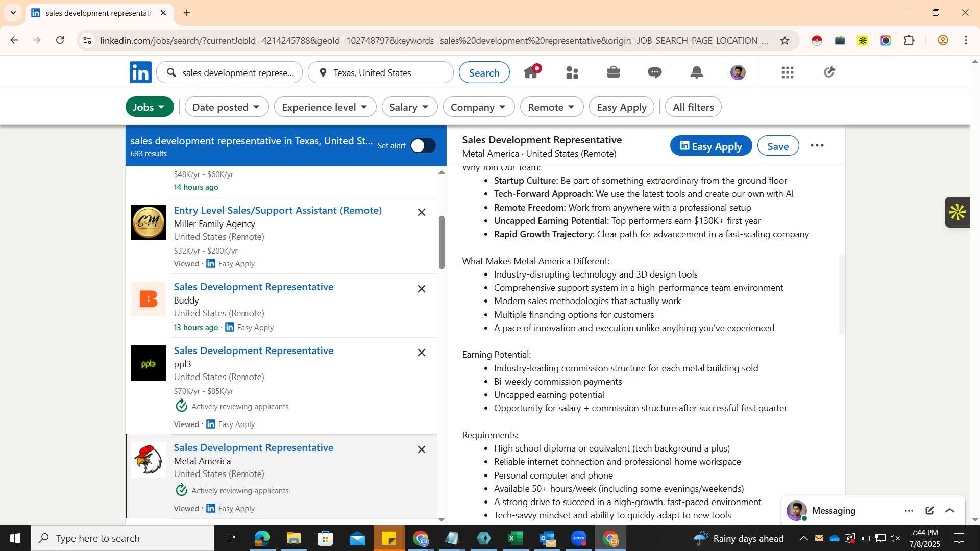This screenshot has width=980, height=551.
Task: Dismiss the Buddy job listing
Action: 422,289
